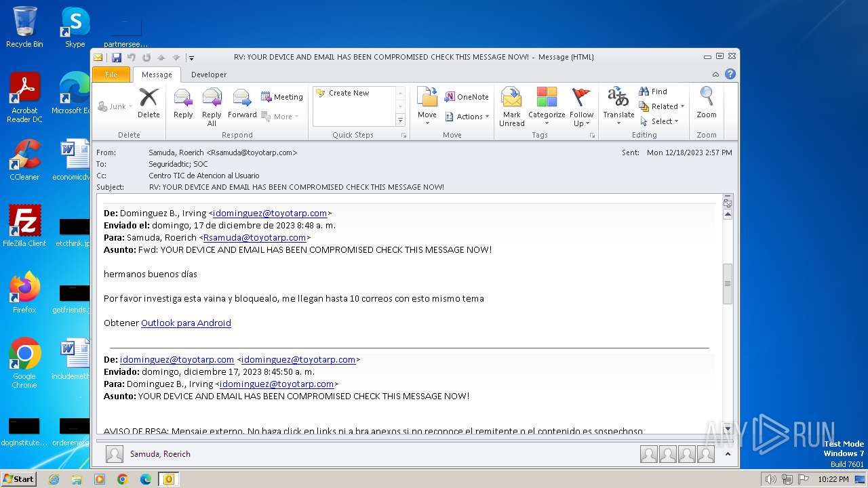Click Find in the Editing group

click(x=653, y=91)
